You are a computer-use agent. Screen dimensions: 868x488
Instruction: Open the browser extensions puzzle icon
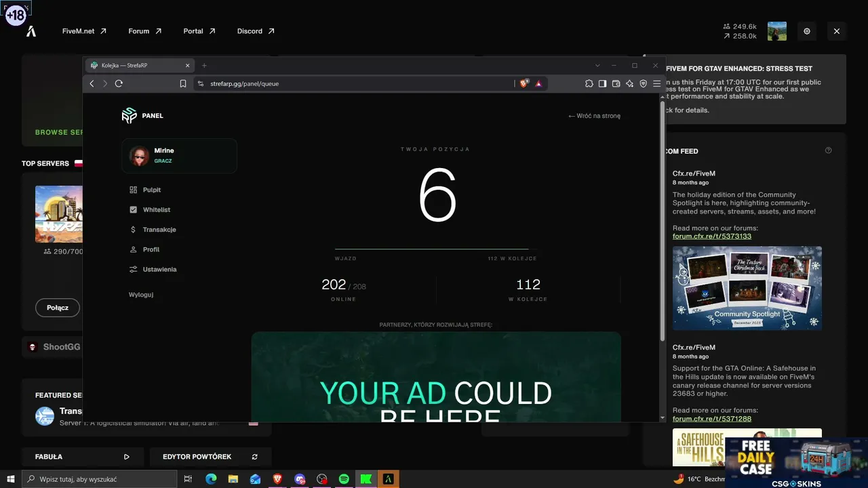click(589, 83)
